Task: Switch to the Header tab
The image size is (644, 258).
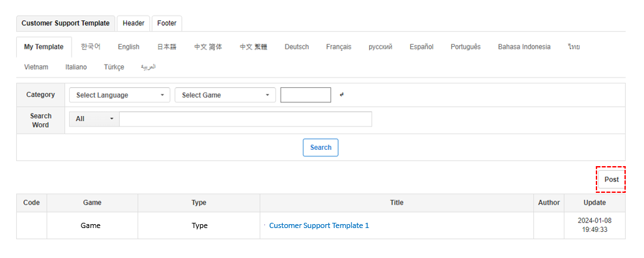Action: point(133,23)
